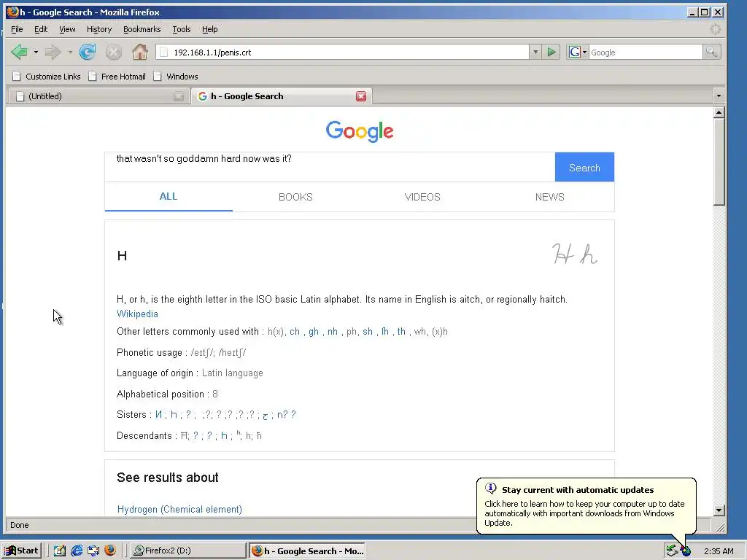The width and height of the screenshot is (747, 560).
Task: Select the VIDEOS results tab
Action: (x=422, y=197)
